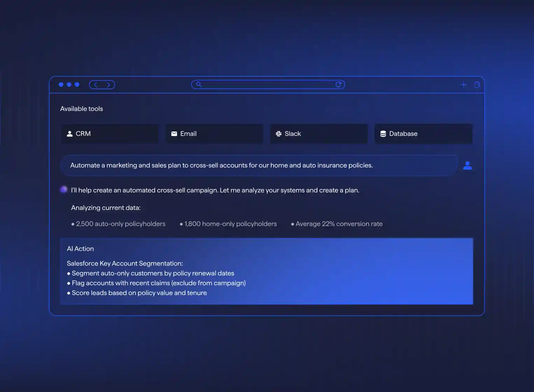Focus the browser address bar
The width and height of the screenshot is (534, 392).
click(x=268, y=84)
